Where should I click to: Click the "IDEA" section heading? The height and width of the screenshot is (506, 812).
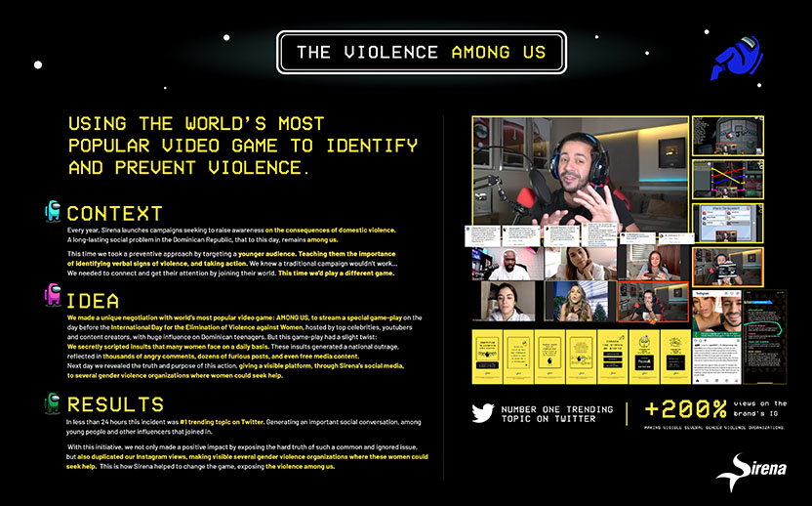coord(94,301)
